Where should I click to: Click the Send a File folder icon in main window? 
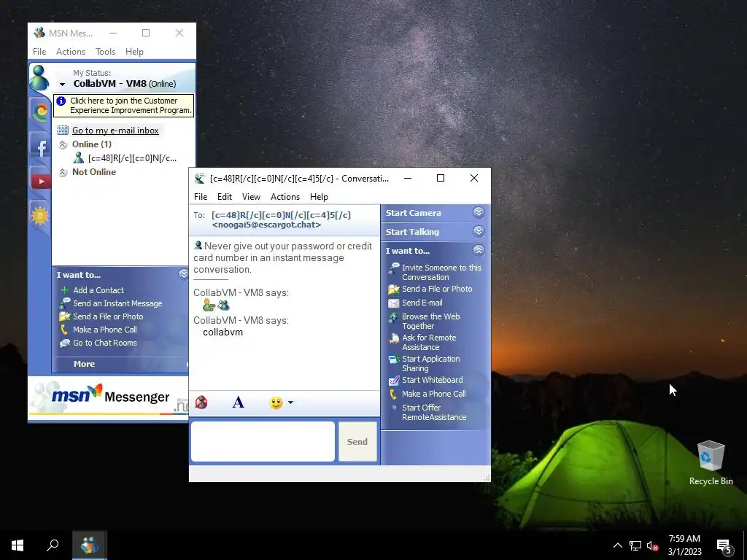[x=65, y=316]
